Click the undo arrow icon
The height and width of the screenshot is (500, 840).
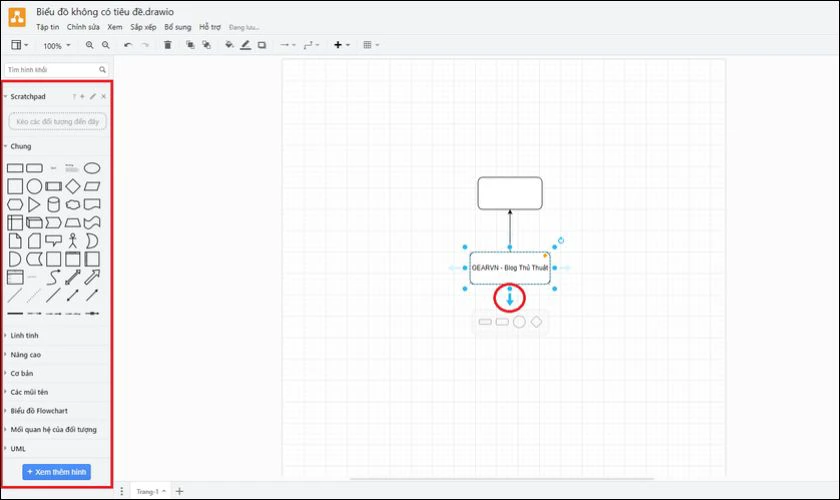(x=128, y=45)
